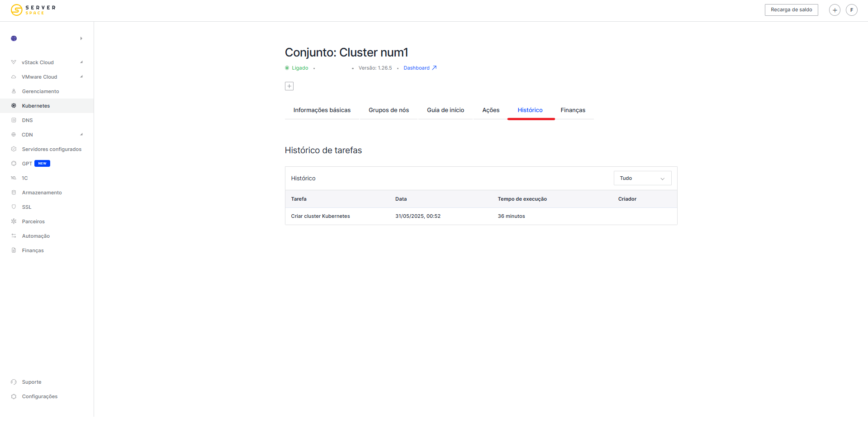Open Automação in the sidebar
This screenshot has height=428, width=868.
(x=36, y=236)
